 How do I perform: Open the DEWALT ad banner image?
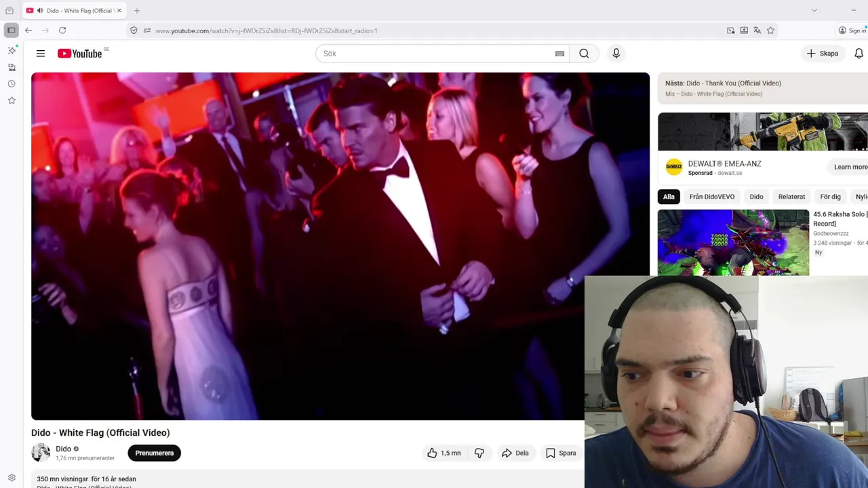[763, 131]
